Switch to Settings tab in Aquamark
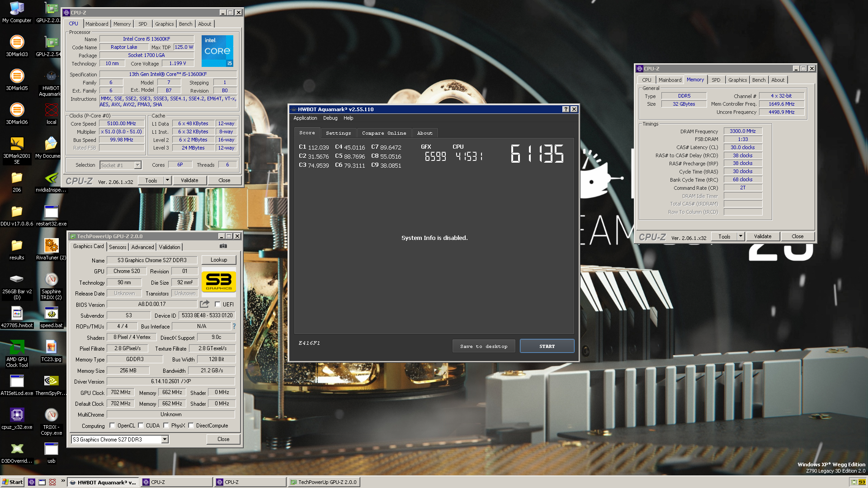Image resolution: width=868 pixels, height=488 pixels. 338,133
